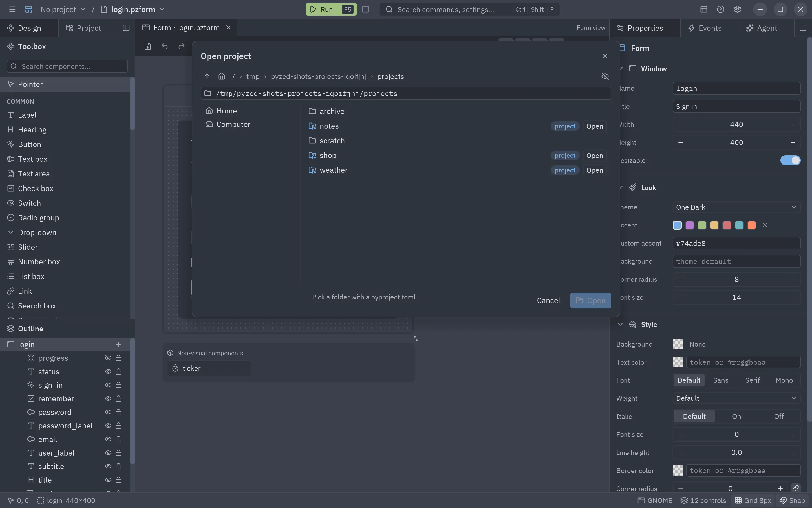The width and height of the screenshot is (812, 508).
Task: Open the hamburger main menu
Action: (x=12, y=9)
